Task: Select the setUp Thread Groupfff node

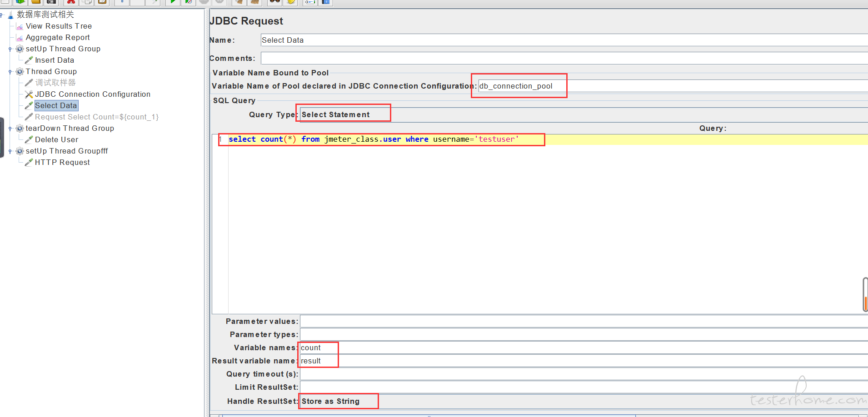Action: pyautogui.click(x=67, y=151)
